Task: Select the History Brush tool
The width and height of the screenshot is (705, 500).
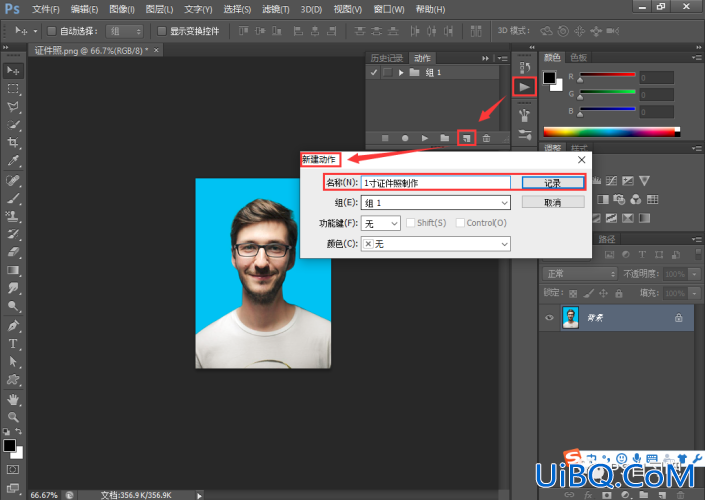Action: 13,234
